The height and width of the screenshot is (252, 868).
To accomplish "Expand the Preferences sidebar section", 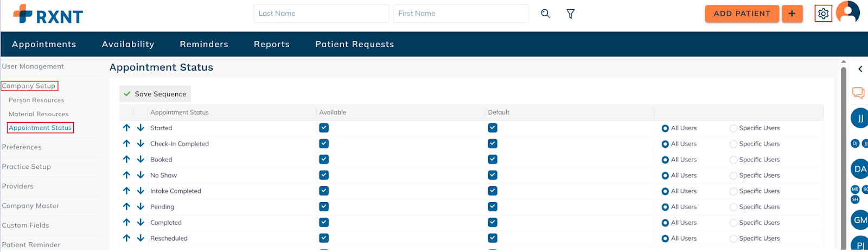I will coord(22,147).
